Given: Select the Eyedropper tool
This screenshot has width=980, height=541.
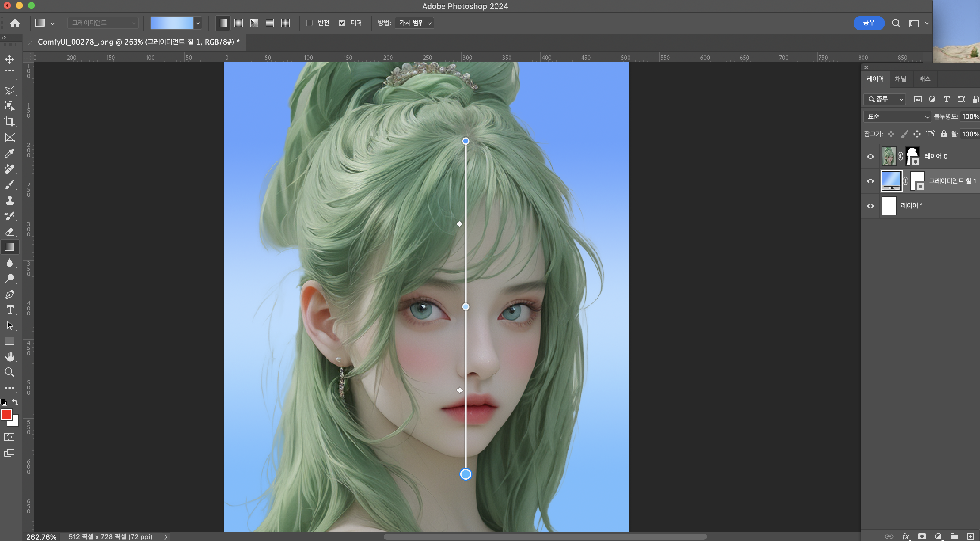Looking at the screenshot, I should 10,153.
